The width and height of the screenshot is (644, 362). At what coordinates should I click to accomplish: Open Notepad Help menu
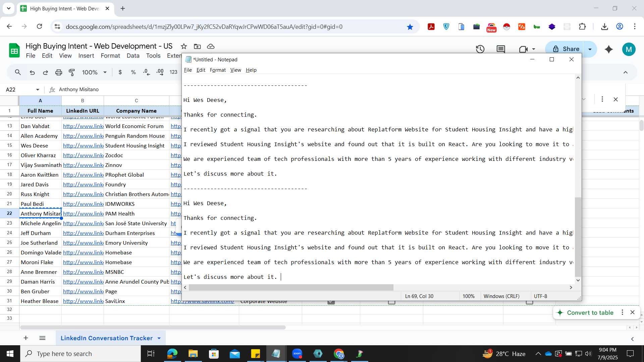(251, 70)
